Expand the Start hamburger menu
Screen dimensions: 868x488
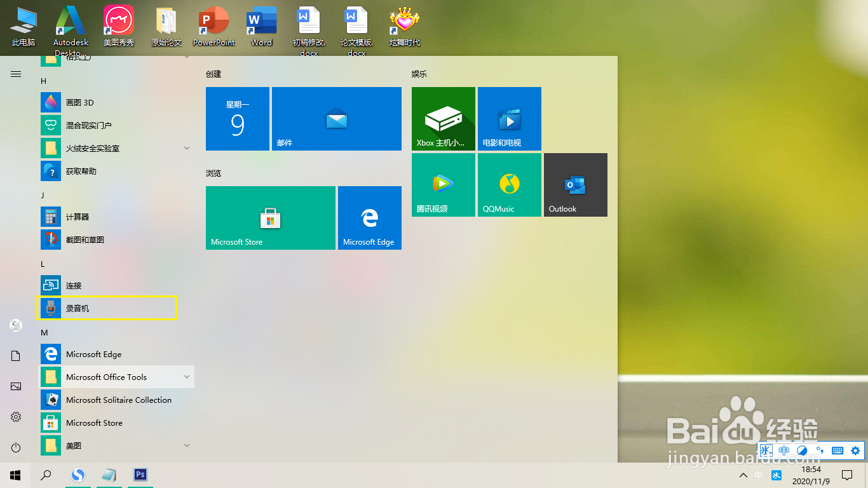click(x=16, y=74)
